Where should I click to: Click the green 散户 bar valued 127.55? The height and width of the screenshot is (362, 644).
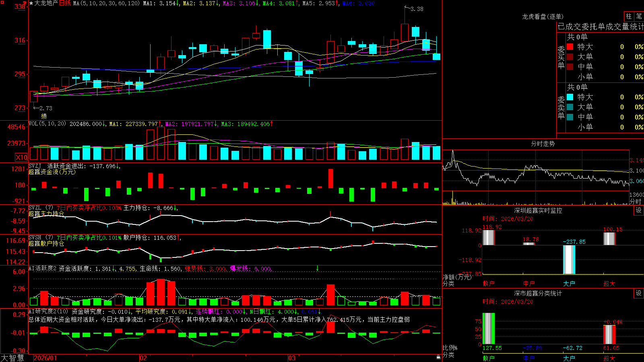point(489,329)
